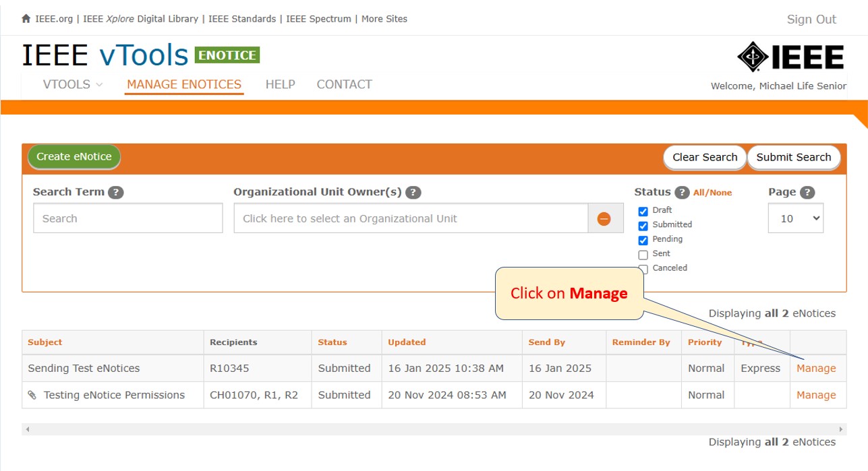Open the IEEE Standards link
868x471 pixels.
tap(242, 19)
